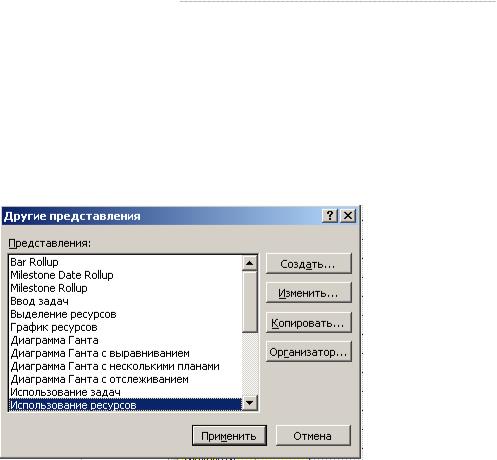Click the highlighted Использование ресурсов entry
Image resolution: width=497 pixels, height=460 pixels.
125,405
